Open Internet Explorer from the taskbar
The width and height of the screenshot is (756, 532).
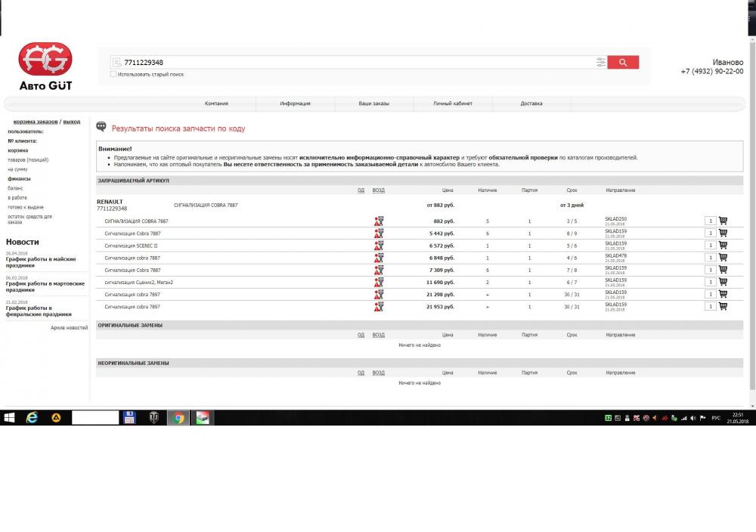pyautogui.click(x=32, y=418)
